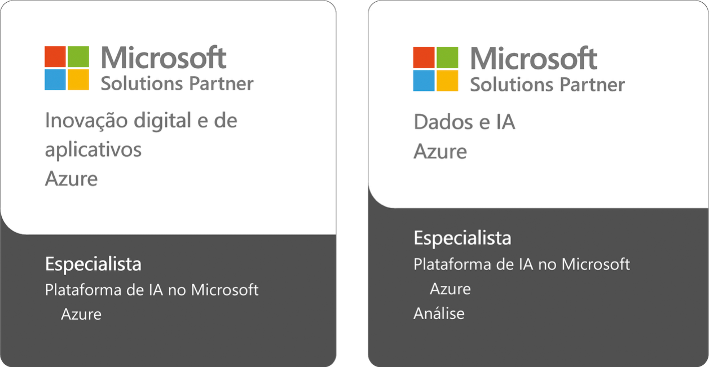This screenshot has width=709, height=367.
Task: Click "Plataforma de IA no Microsoft" on left badge
Action: click(151, 290)
